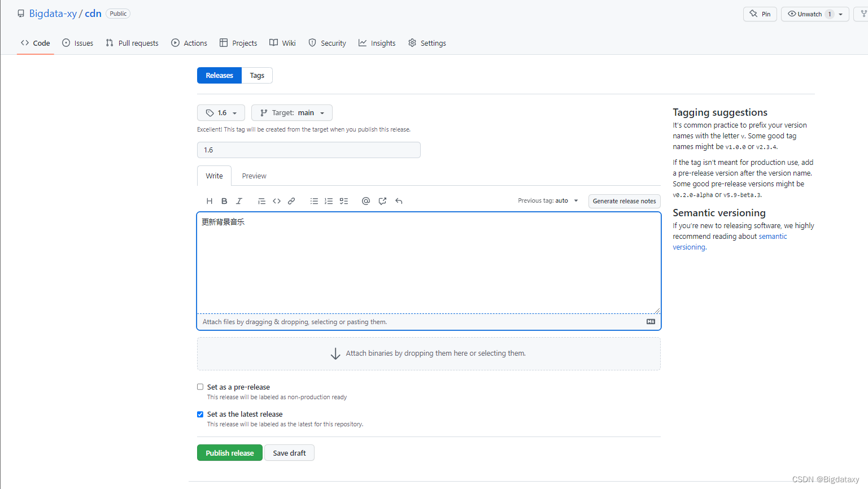Screen dimensions: 868x489
Task: Open the Code tab
Action: coord(36,43)
